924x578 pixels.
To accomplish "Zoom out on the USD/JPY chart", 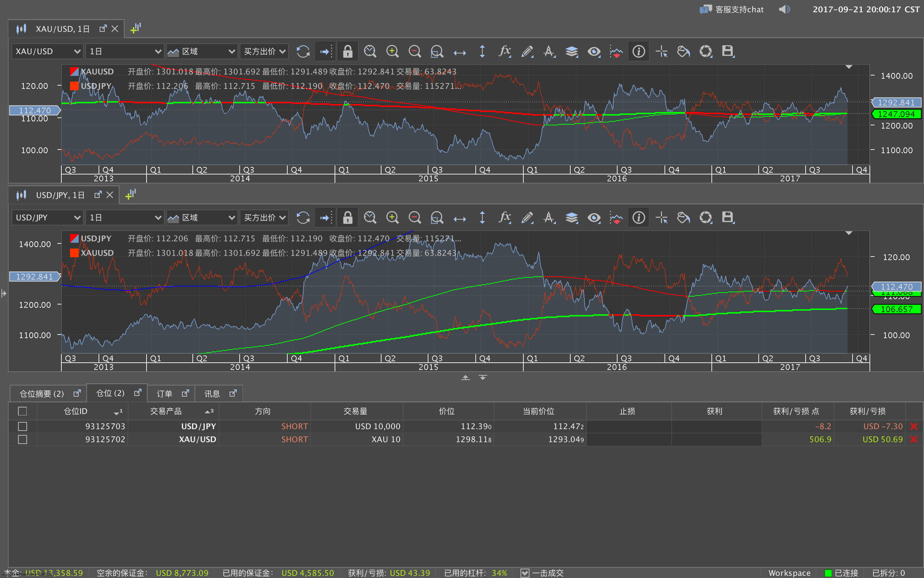I will [x=415, y=217].
